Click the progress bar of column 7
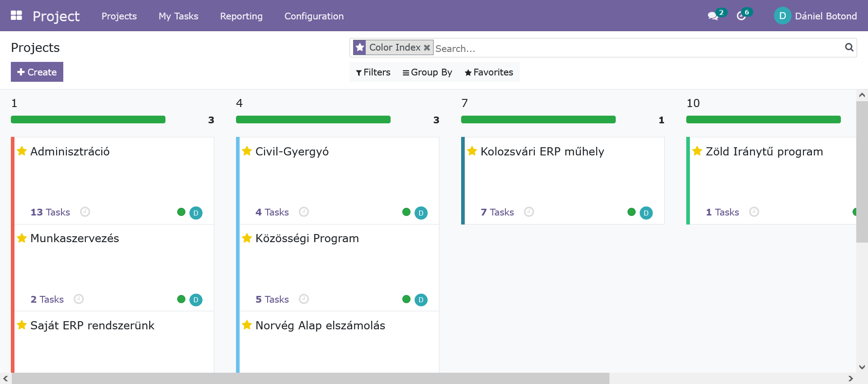 [538, 119]
